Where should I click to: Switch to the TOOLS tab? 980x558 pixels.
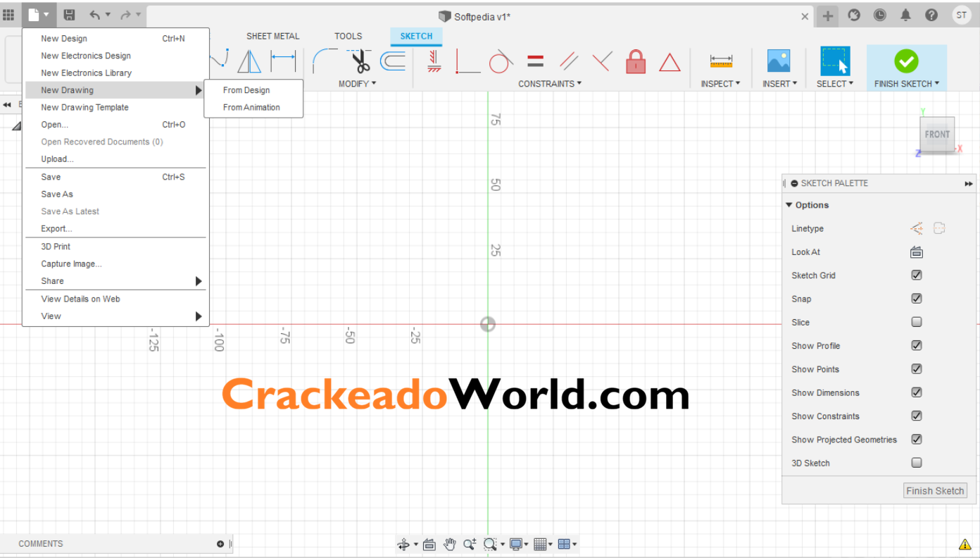348,36
